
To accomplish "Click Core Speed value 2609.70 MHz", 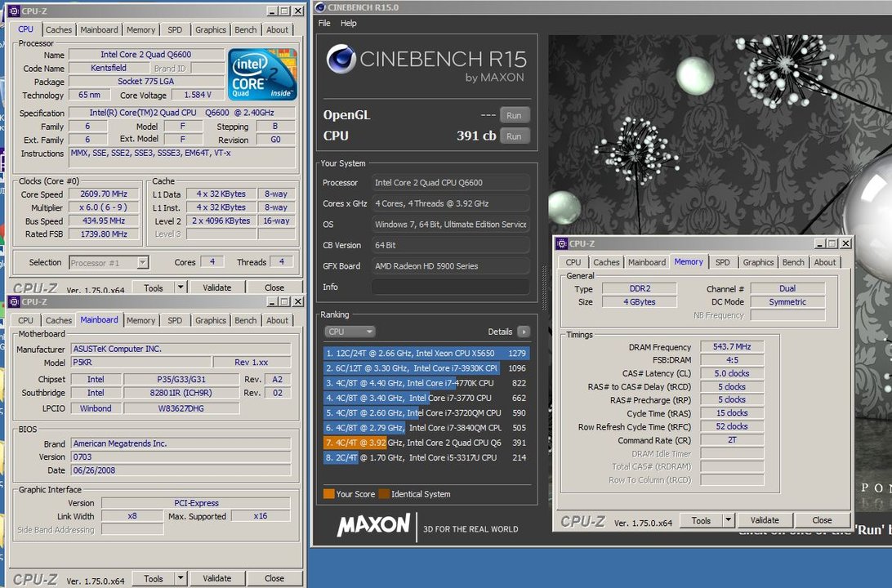I will (104, 194).
